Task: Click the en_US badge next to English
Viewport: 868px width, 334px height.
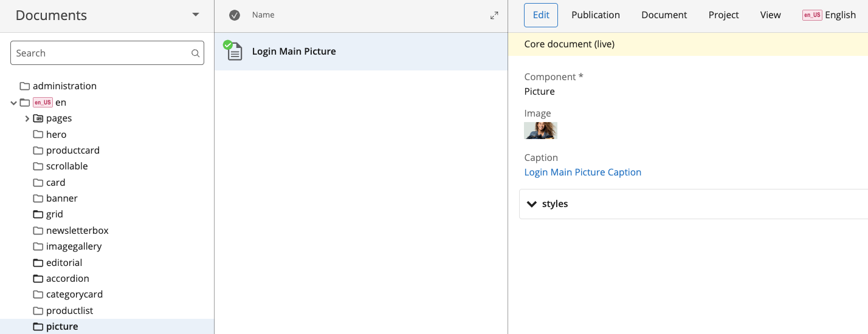Action: (x=812, y=15)
